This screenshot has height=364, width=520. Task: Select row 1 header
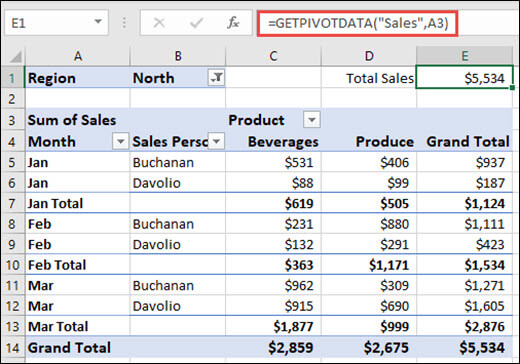(13, 78)
